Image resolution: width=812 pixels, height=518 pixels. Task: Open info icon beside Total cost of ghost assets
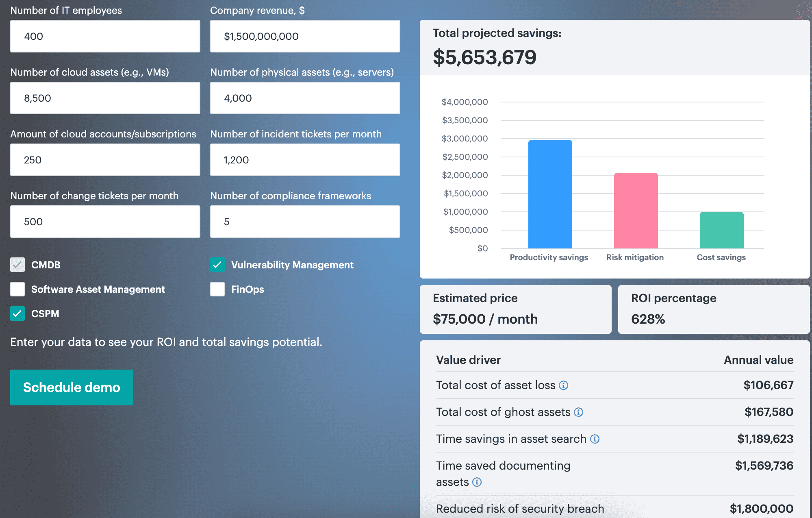click(578, 412)
